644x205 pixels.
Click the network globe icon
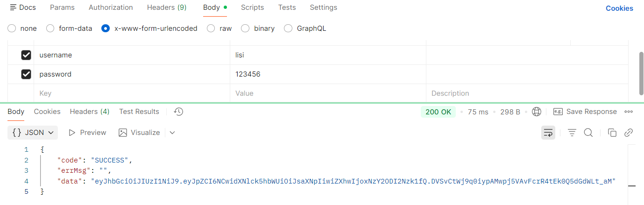click(537, 112)
